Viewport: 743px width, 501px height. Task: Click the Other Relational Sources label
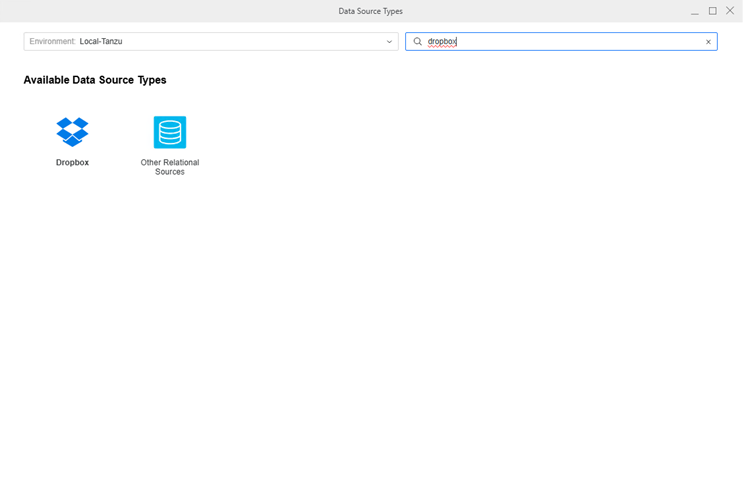(x=170, y=167)
